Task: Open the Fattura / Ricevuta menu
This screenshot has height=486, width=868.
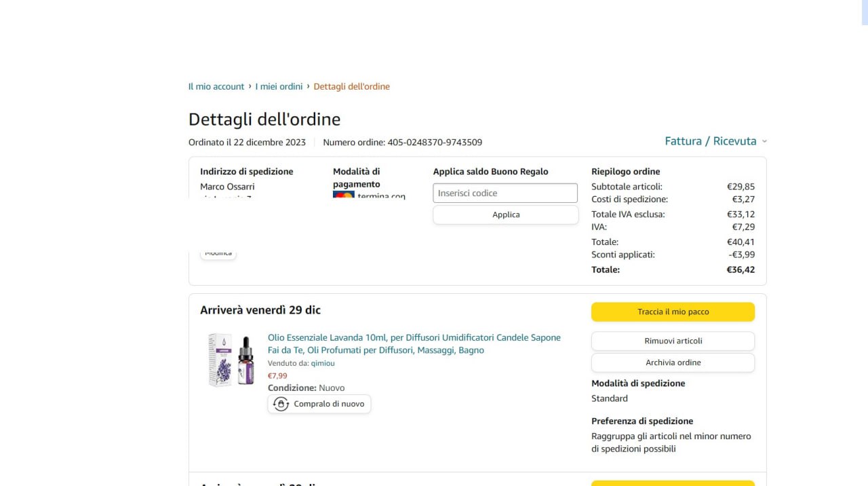Action: pyautogui.click(x=710, y=141)
